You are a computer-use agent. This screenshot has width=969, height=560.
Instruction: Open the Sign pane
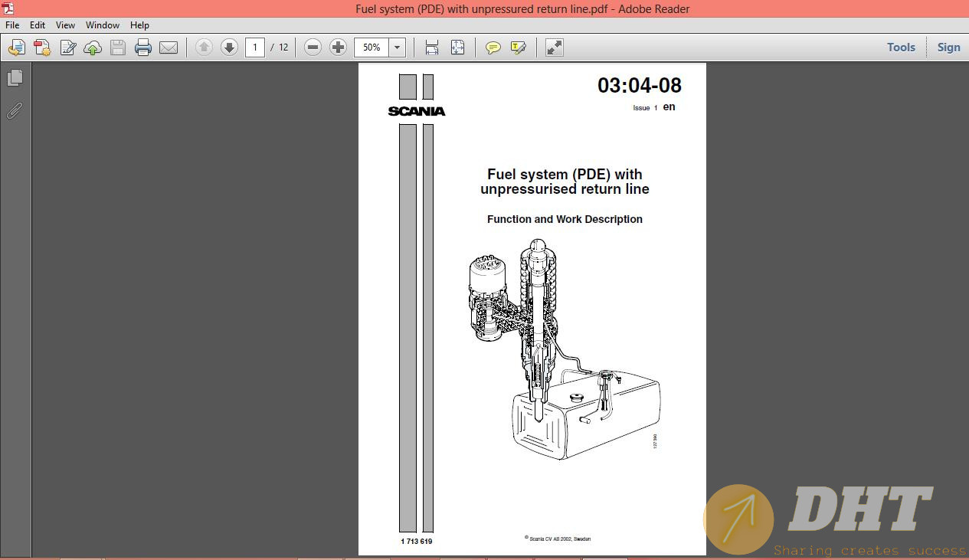pyautogui.click(x=948, y=47)
